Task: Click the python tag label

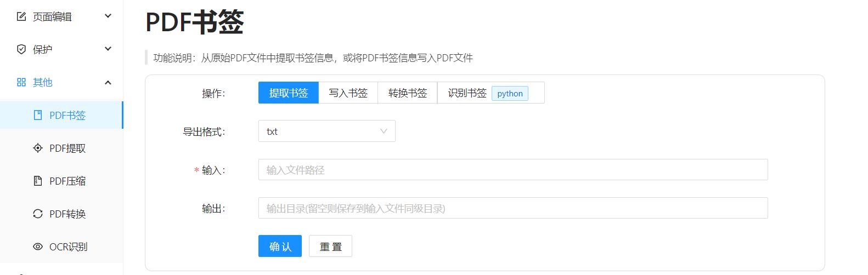Action: coord(510,94)
